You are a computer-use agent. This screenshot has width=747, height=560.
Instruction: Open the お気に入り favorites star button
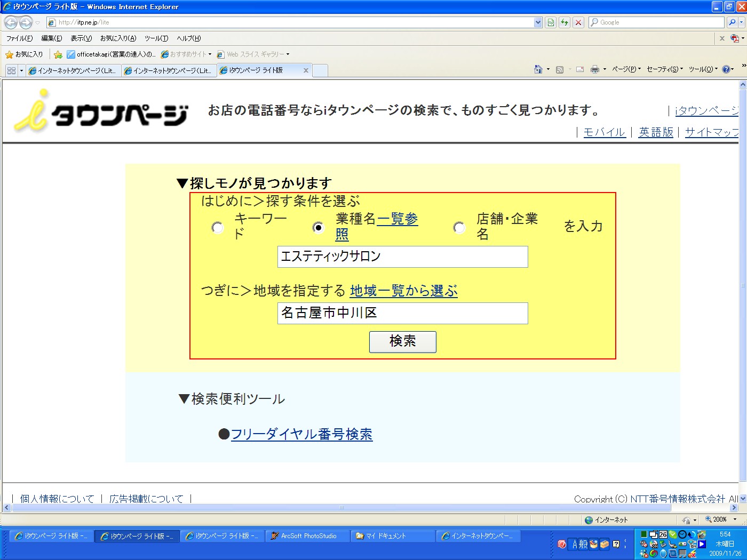[x=24, y=54]
